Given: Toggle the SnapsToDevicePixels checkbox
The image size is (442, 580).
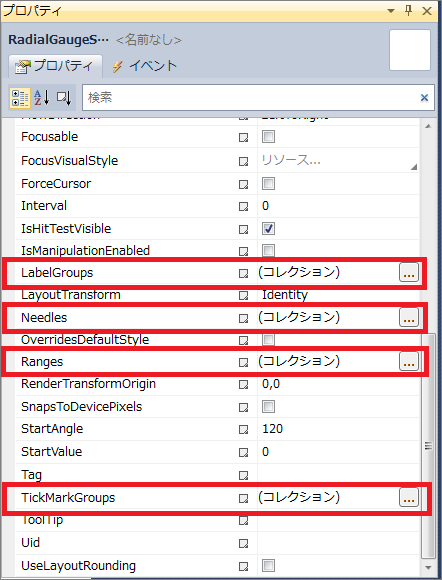Looking at the screenshot, I should (268, 407).
